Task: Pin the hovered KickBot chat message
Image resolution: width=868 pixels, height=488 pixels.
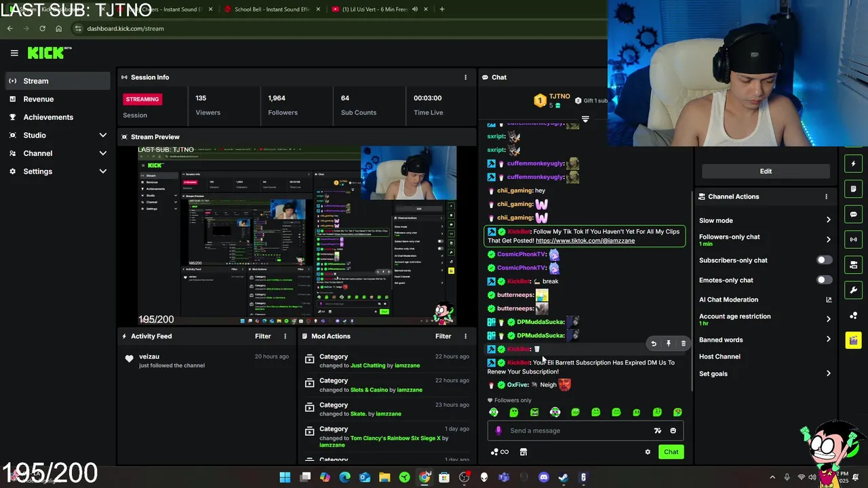Action: point(669,344)
